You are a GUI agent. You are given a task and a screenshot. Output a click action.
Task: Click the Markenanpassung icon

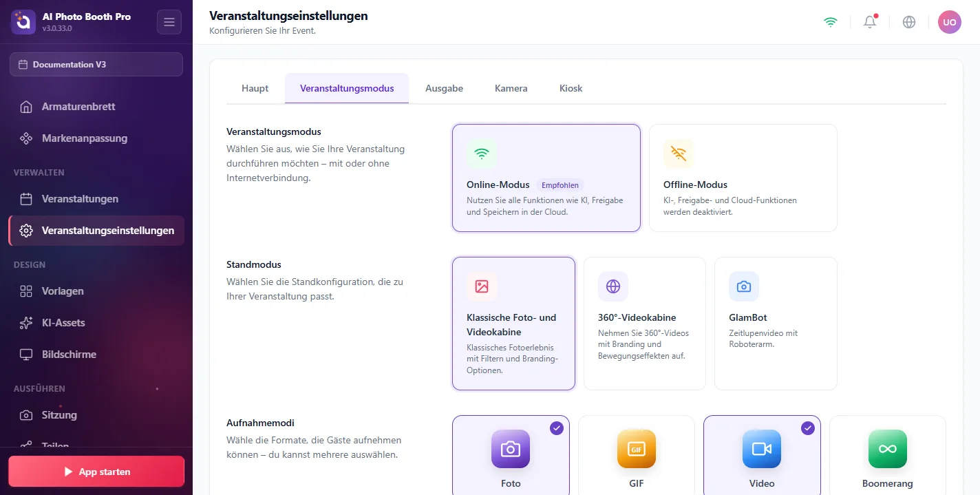coord(26,138)
